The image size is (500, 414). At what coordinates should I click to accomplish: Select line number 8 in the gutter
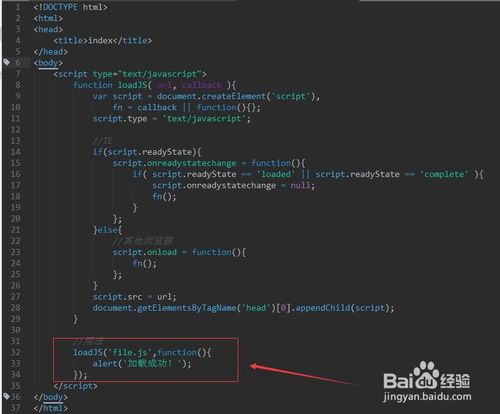[18, 85]
